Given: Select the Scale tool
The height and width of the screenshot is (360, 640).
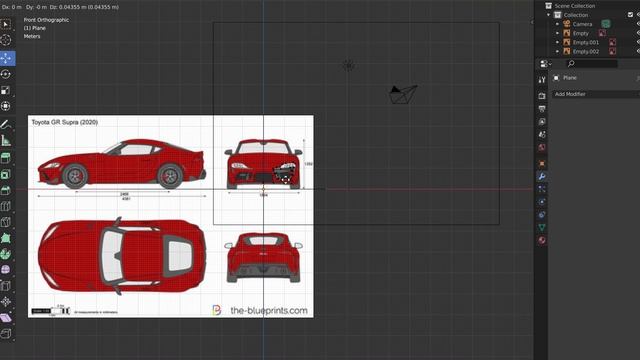Looking at the screenshot, I should [x=6, y=90].
